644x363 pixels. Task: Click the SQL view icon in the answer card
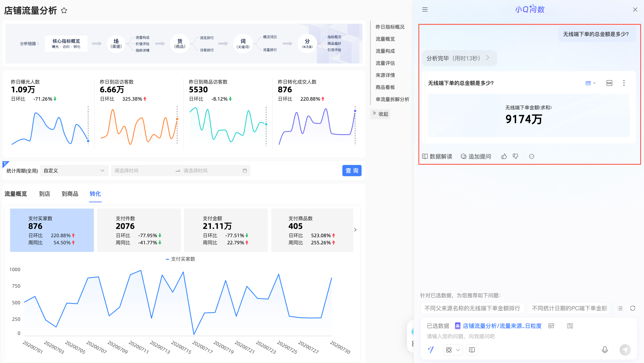tap(609, 83)
